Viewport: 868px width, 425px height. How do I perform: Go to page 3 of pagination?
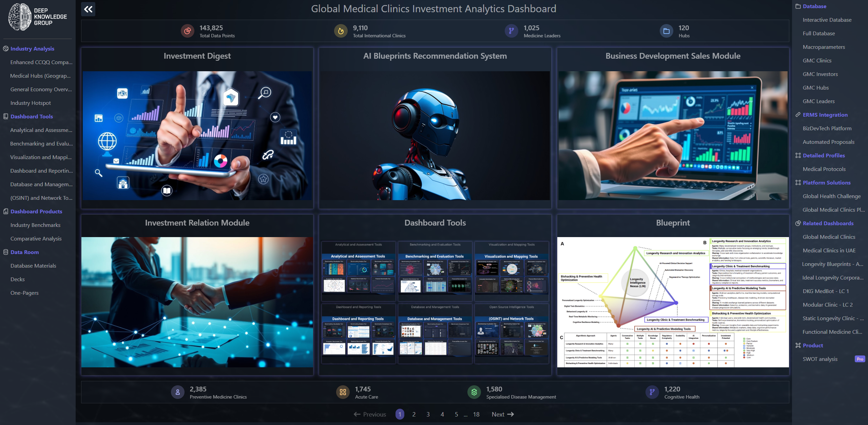428,414
